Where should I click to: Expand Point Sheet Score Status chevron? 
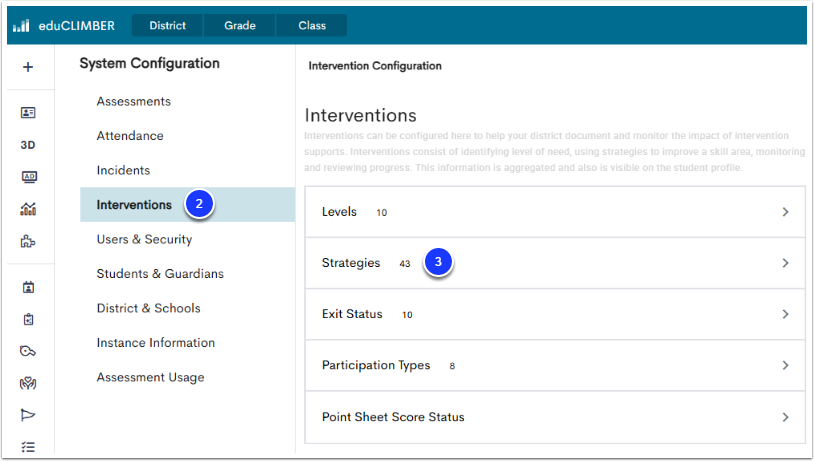(x=785, y=417)
